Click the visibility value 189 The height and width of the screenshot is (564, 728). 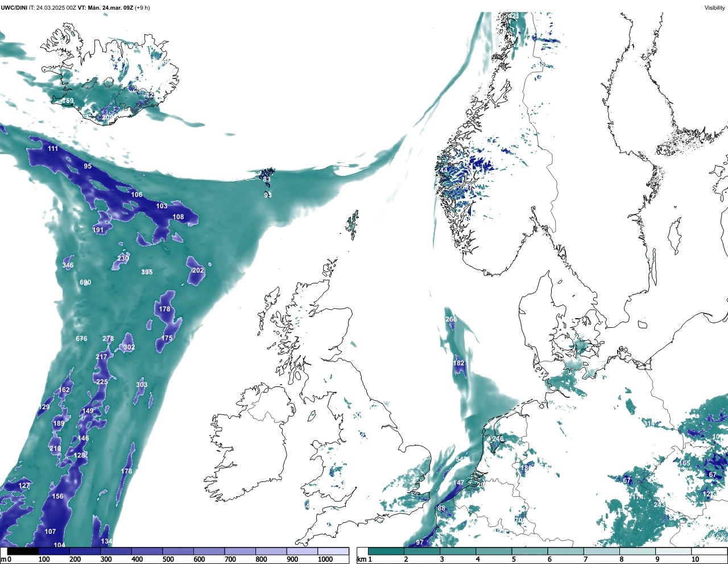pos(59,423)
